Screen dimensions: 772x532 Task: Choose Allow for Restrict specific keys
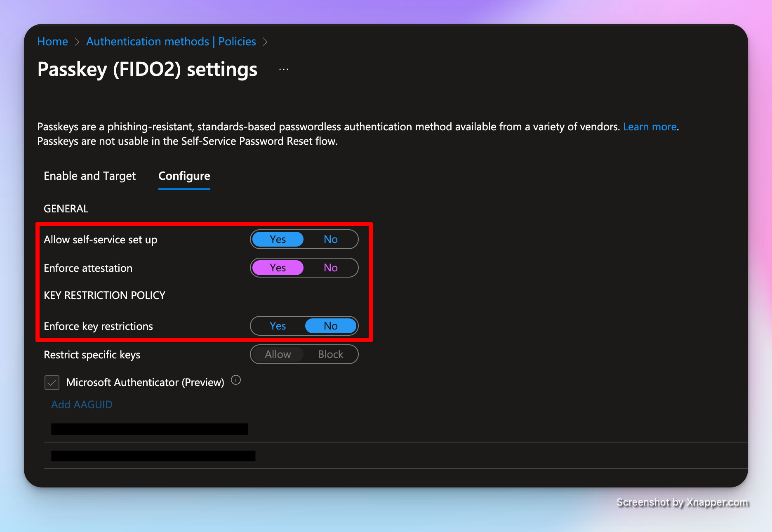point(278,355)
